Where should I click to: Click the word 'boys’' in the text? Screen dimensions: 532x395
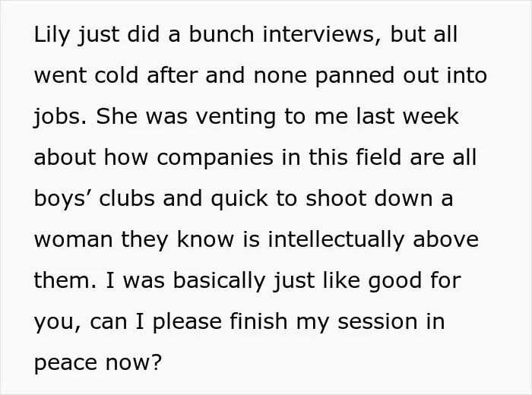point(61,199)
